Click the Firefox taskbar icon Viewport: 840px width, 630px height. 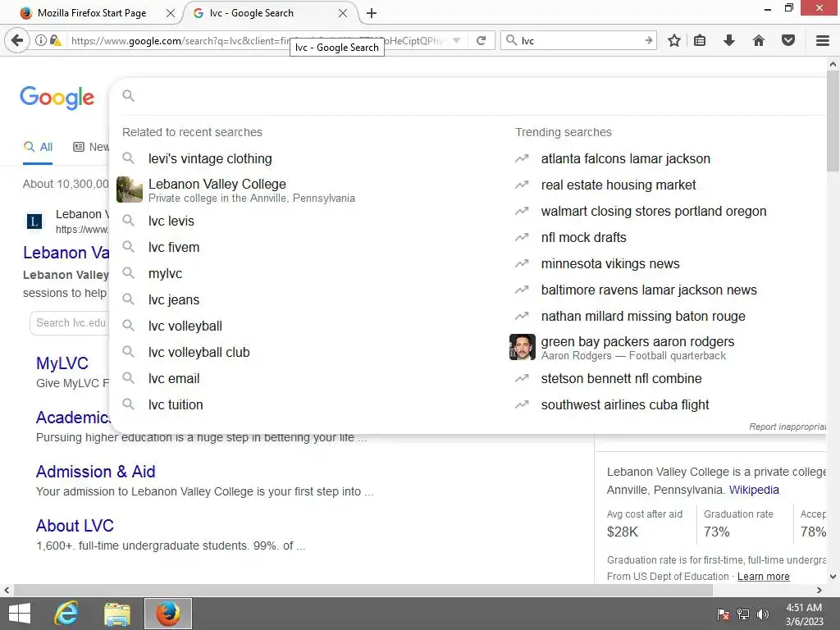tap(167, 614)
